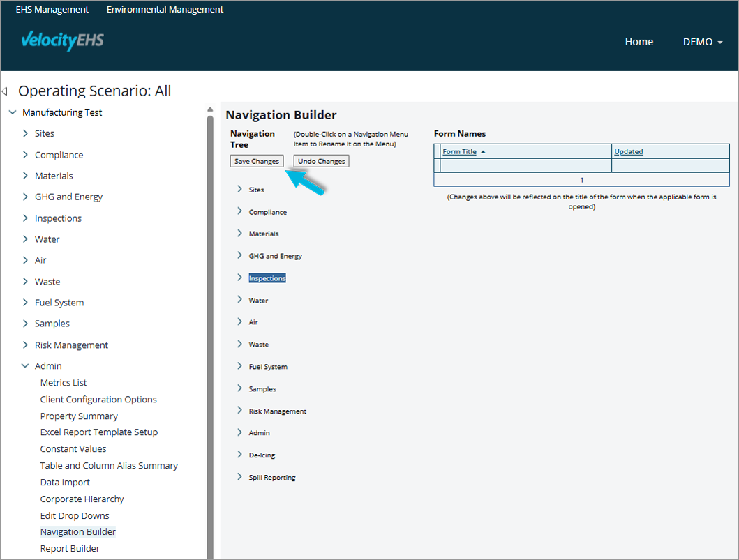Open Data Import
Viewport: 739px width, 560px height.
tap(65, 483)
